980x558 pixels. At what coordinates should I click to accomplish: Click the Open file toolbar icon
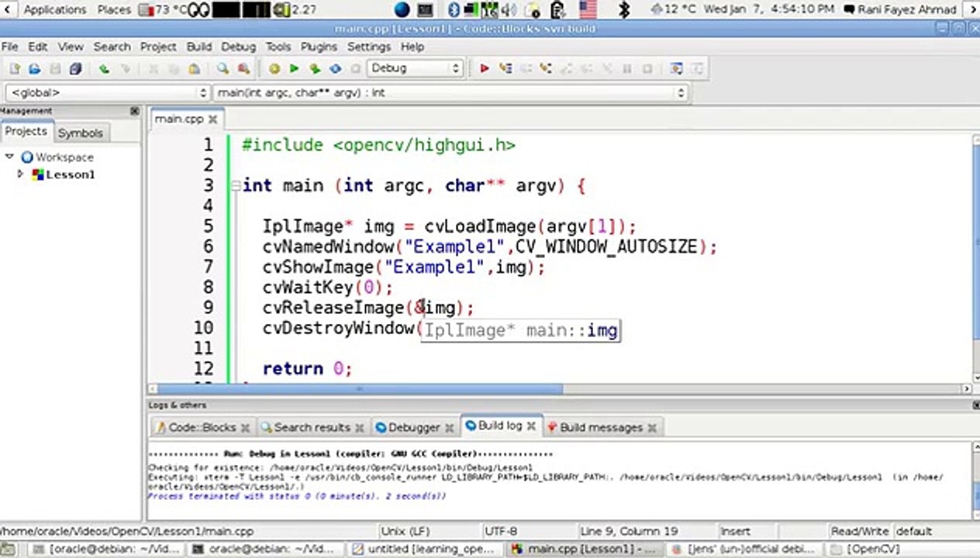click(34, 68)
